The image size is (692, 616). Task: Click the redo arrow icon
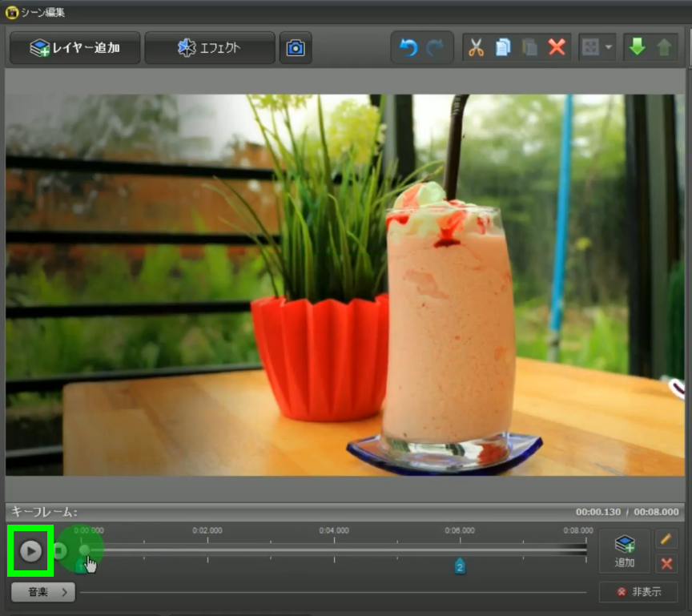coord(435,48)
